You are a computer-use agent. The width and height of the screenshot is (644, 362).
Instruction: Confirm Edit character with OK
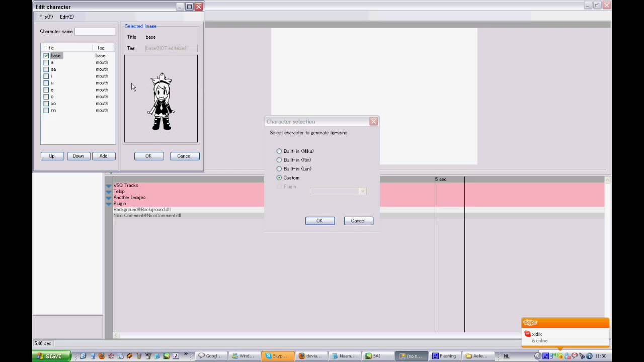coord(149,156)
